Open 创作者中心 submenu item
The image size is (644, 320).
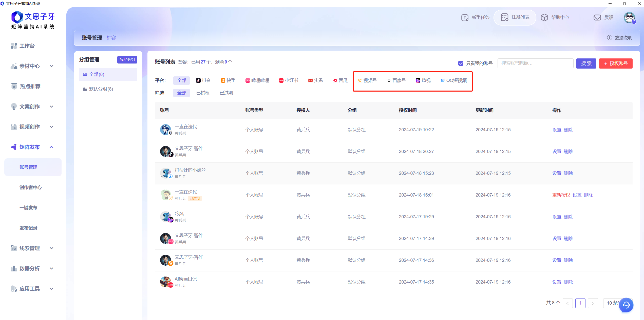31,187
